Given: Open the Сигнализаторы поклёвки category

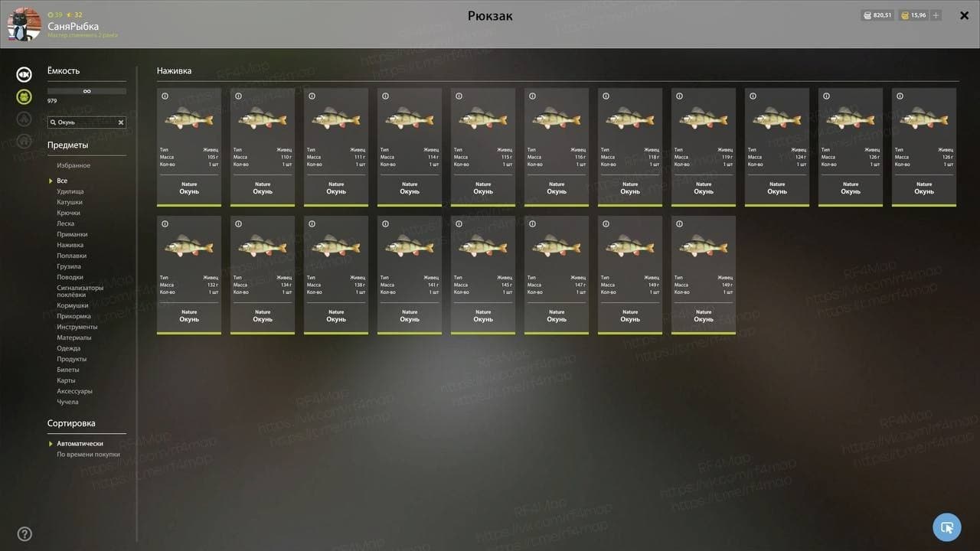Looking at the screenshot, I should point(80,291).
